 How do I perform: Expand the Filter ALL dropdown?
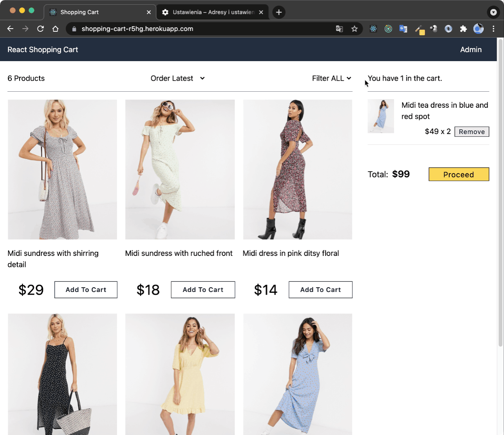point(332,78)
